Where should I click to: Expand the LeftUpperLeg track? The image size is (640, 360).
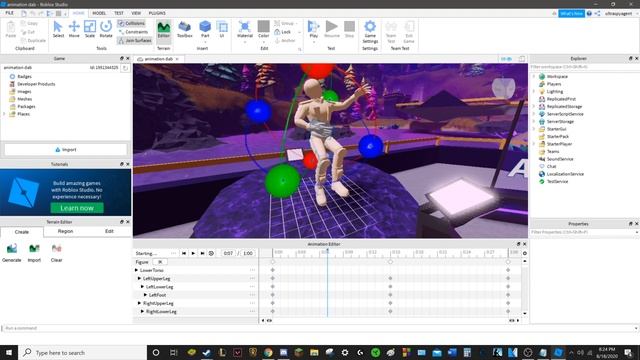click(140, 278)
